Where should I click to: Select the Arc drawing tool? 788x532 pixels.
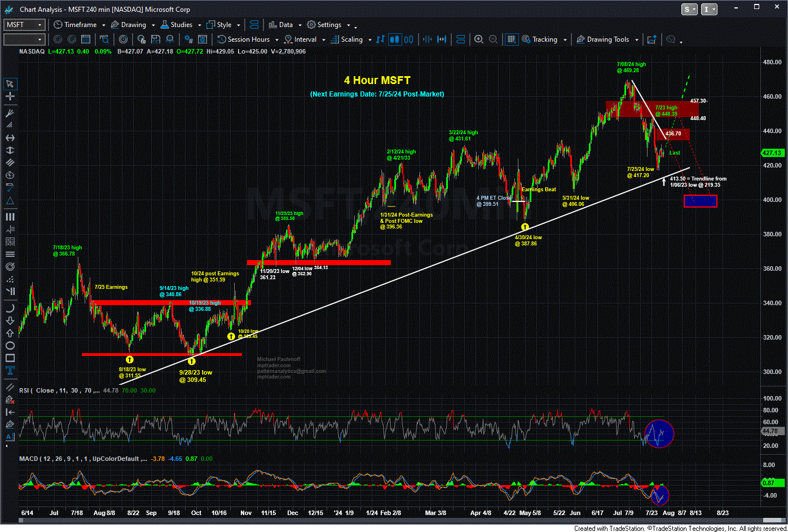tap(11, 308)
